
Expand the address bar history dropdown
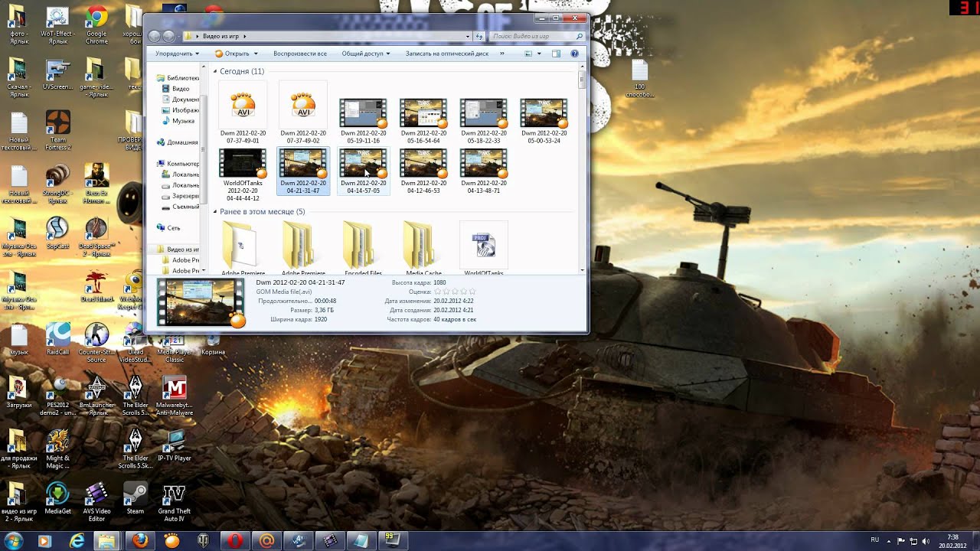click(468, 36)
